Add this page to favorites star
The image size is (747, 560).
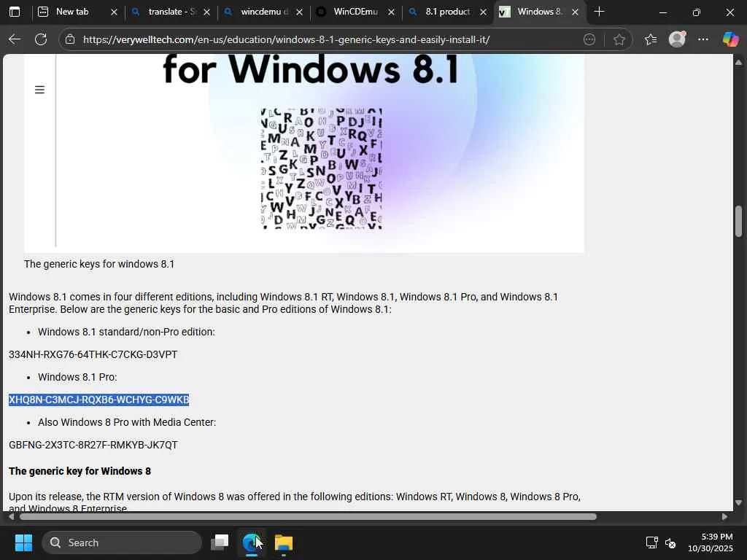coord(619,39)
